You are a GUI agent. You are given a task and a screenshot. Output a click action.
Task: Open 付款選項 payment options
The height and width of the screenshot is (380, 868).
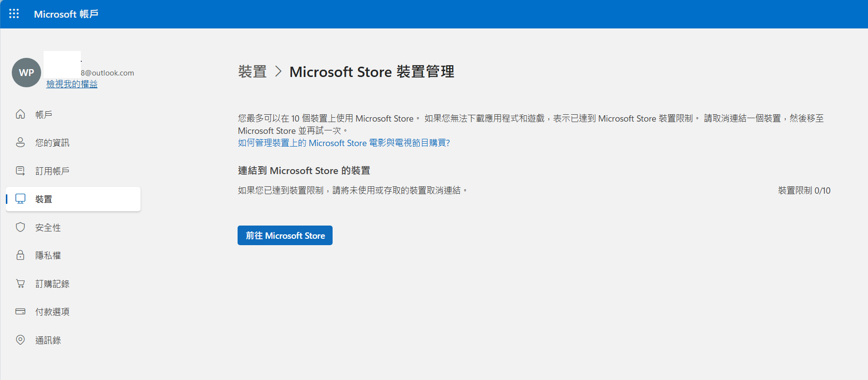click(73, 312)
